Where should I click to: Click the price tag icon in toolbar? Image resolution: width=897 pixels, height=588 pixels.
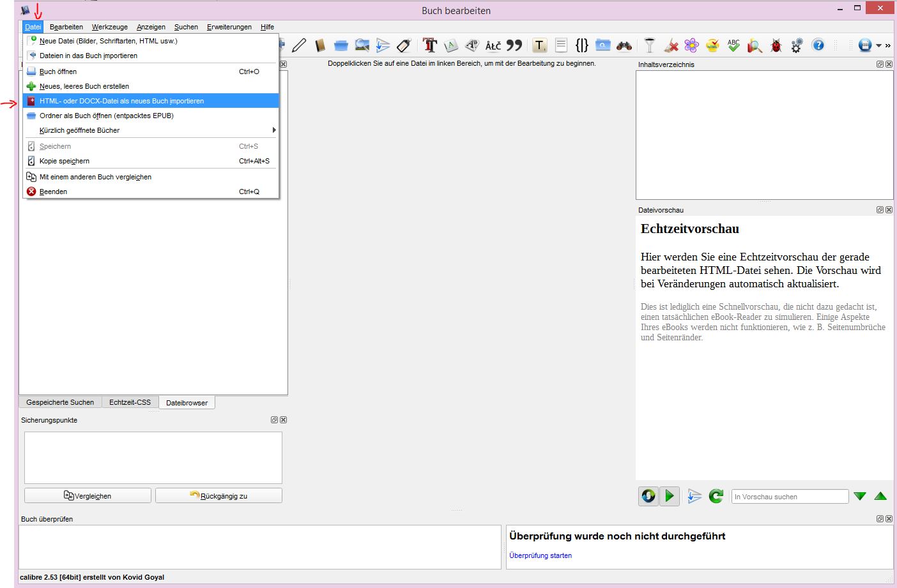point(404,45)
